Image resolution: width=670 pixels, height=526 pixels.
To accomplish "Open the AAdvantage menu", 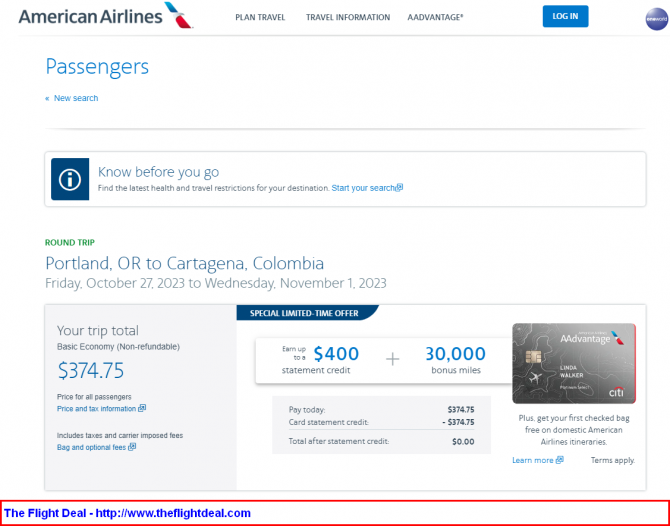I will [435, 18].
